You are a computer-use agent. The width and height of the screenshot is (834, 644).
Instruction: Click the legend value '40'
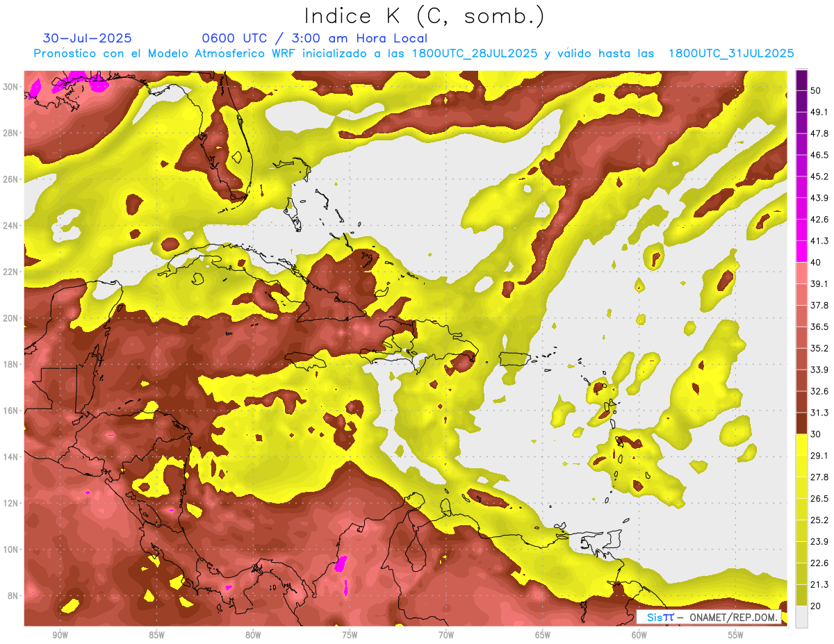tap(817, 262)
